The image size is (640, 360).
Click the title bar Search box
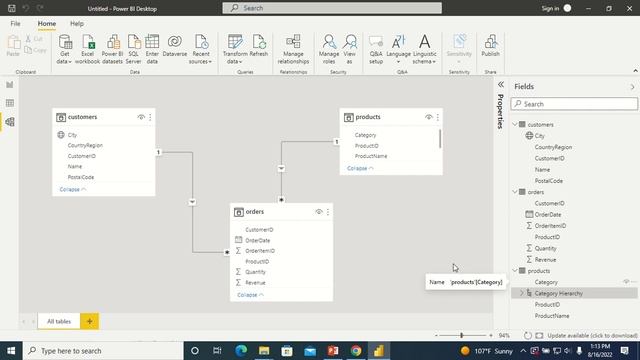(332, 8)
